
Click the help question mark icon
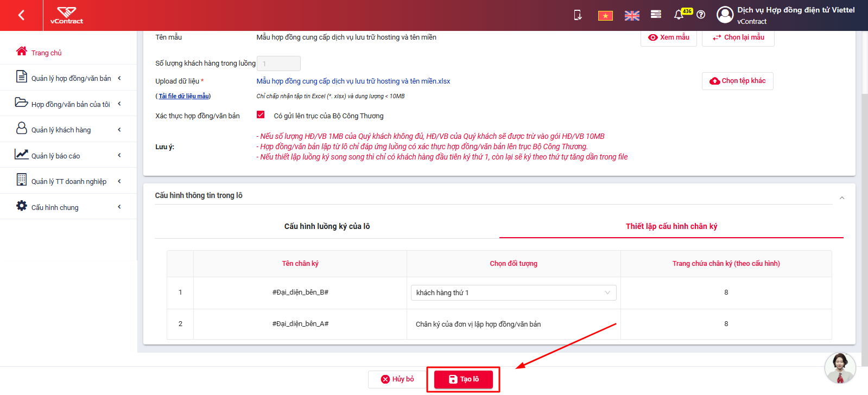[701, 15]
